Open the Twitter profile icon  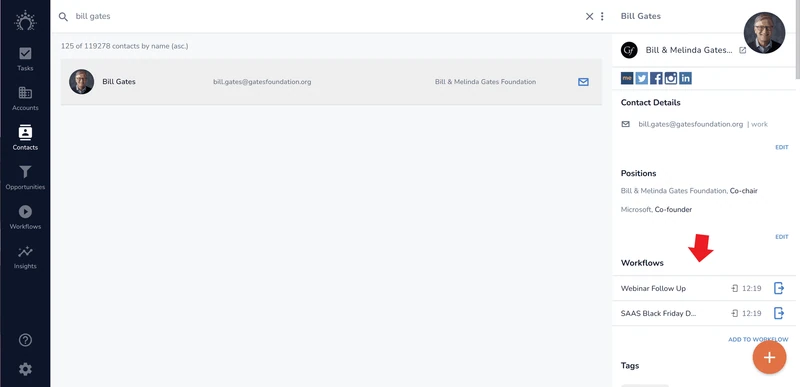click(642, 78)
